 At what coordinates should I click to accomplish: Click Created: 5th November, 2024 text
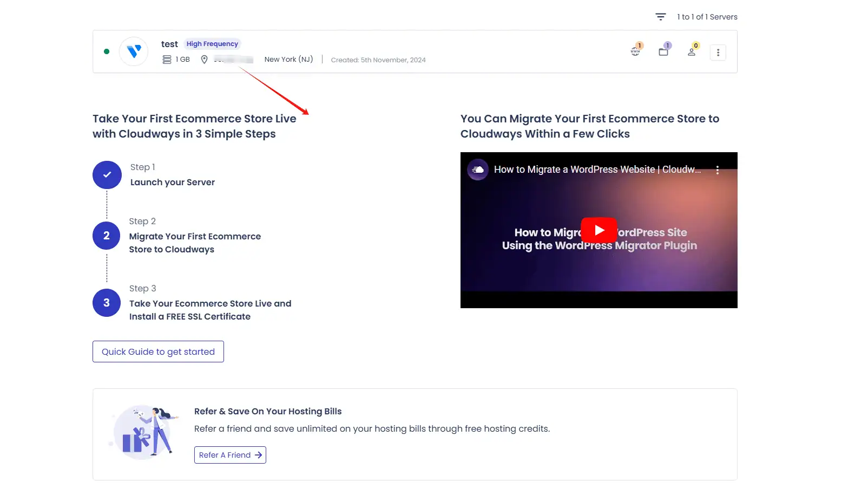pos(378,60)
